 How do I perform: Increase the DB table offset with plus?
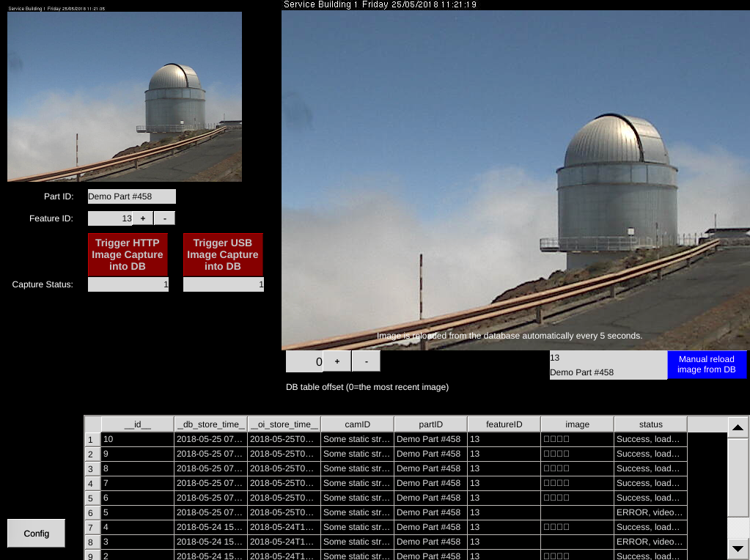(337, 361)
